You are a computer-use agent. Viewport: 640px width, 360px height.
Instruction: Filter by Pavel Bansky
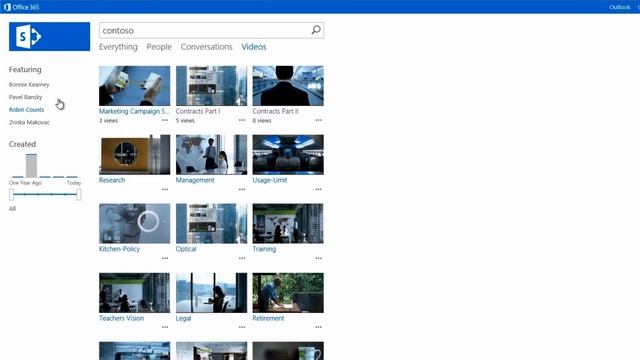(x=25, y=97)
